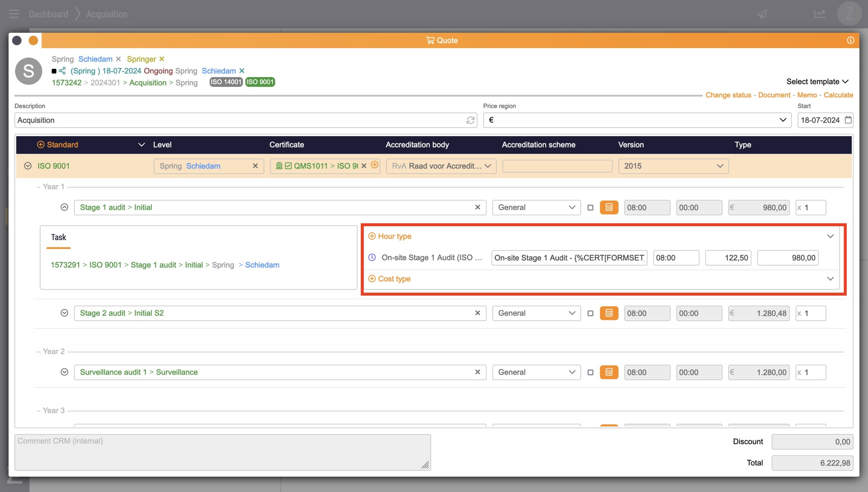This screenshot has height=492, width=868.
Task: Add a new Hour type with plus icon
Action: pyautogui.click(x=372, y=236)
